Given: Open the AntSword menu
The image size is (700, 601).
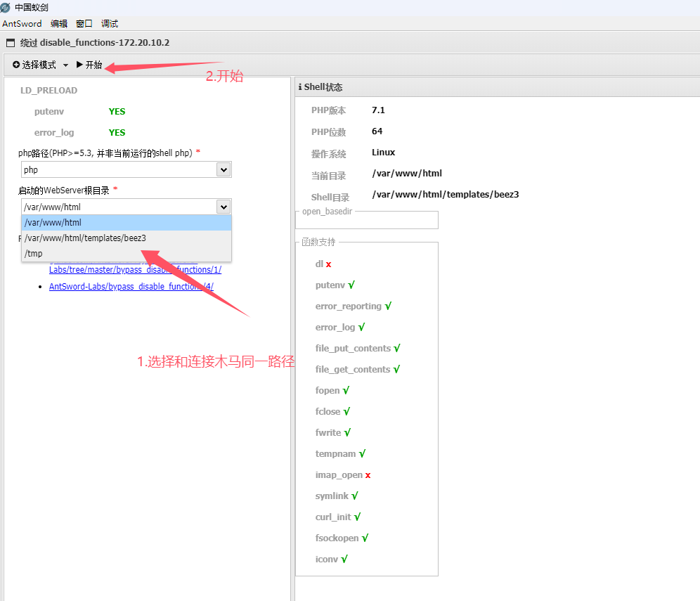Looking at the screenshot, I should coord(22,24).
